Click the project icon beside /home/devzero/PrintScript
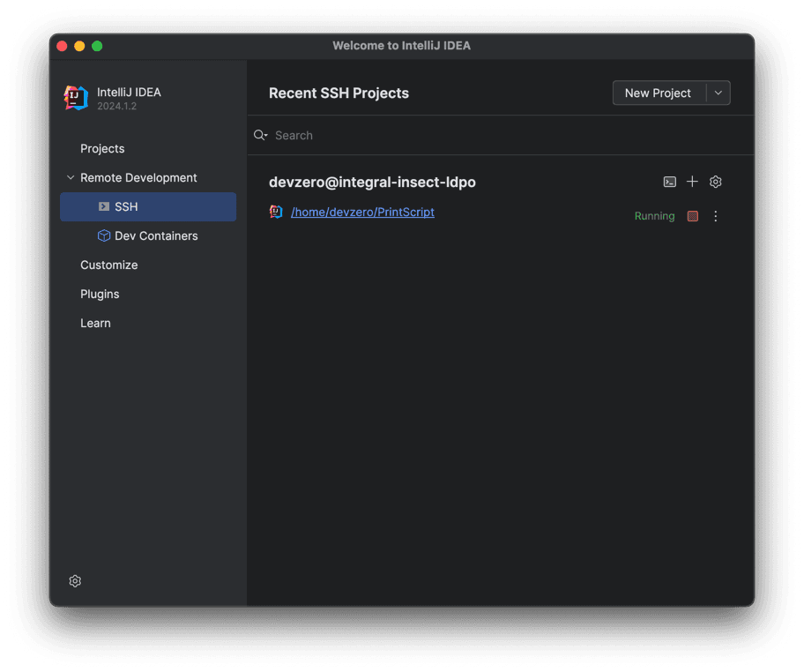The image size is (804, 672). 276,212
